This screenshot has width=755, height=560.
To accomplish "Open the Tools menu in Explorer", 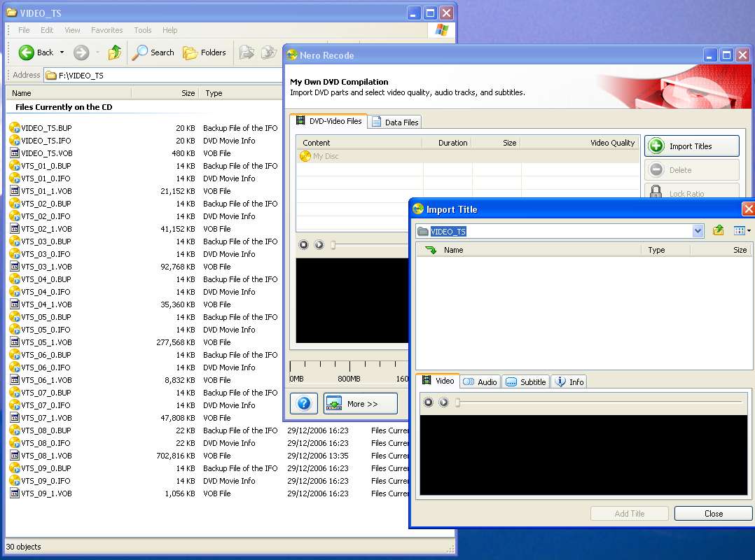I will click(x=143, y=30).
